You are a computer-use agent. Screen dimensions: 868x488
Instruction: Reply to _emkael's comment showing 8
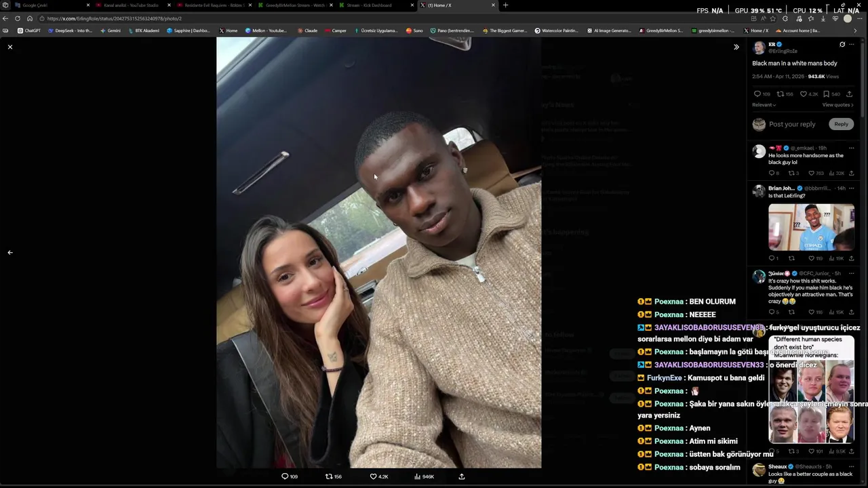click(x=774, y=174)
